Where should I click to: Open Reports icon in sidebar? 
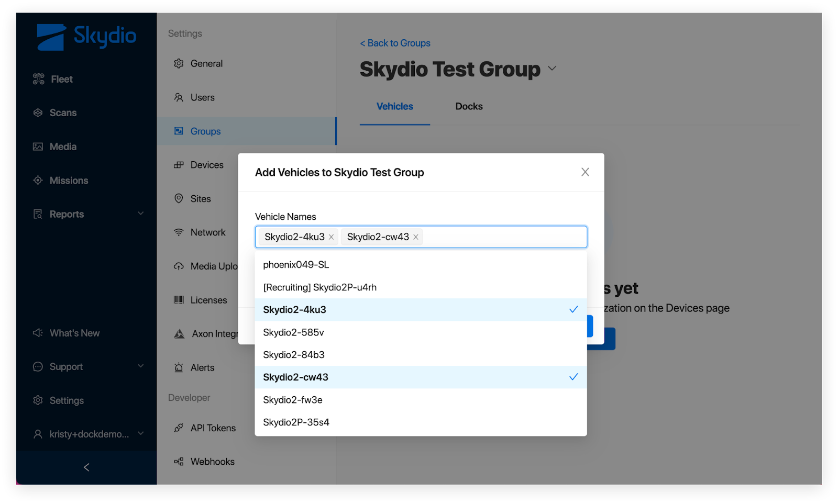pyautogui.click(x=38, y=214)
